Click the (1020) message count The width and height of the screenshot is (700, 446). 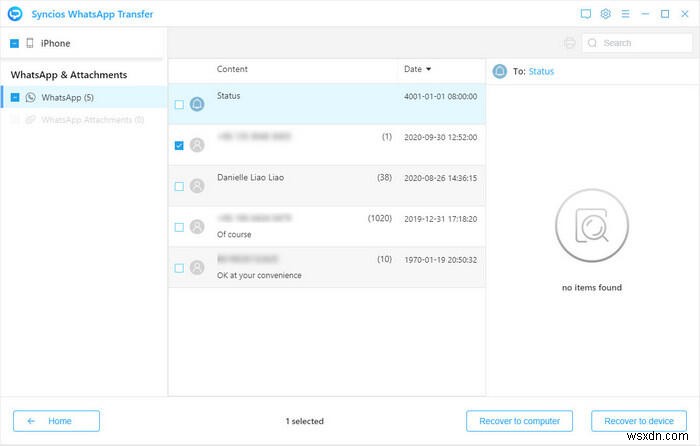click(379, 218)
